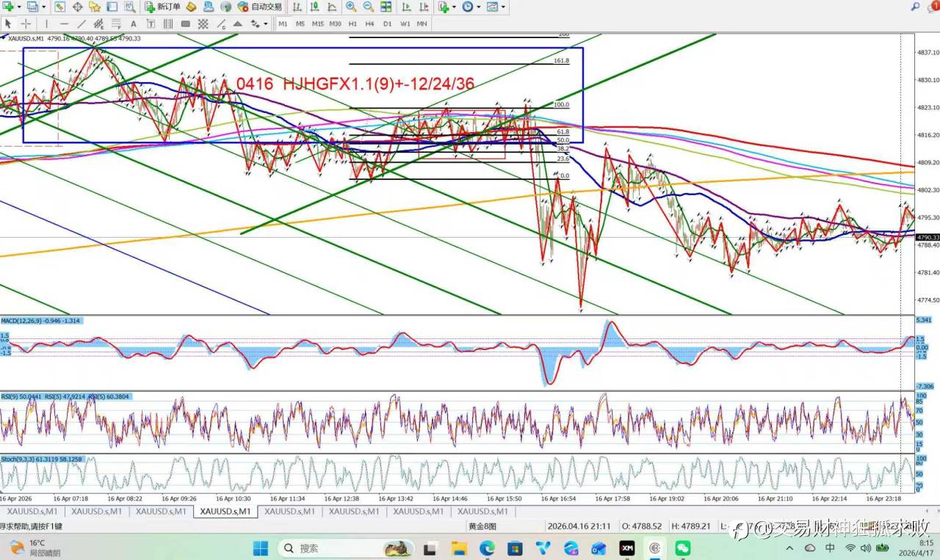
Task: Switch chart to M5 timeframe
Action: coord(300,23)
